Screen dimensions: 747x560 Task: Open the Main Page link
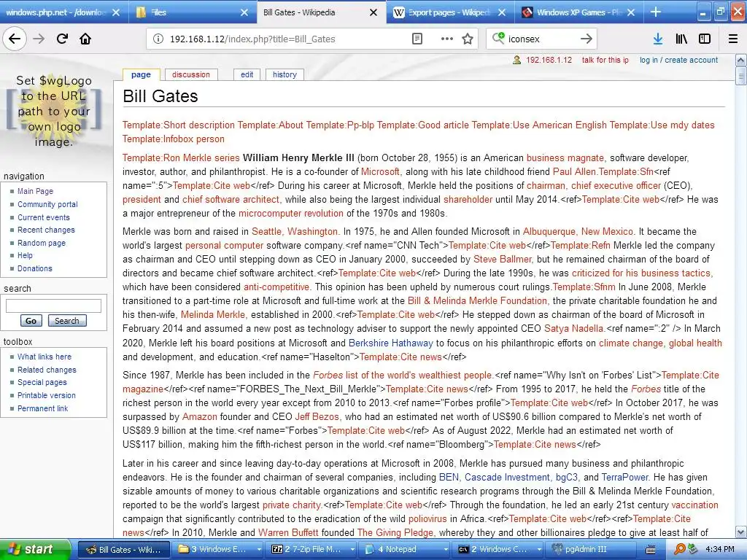click(x=35, y=191)
